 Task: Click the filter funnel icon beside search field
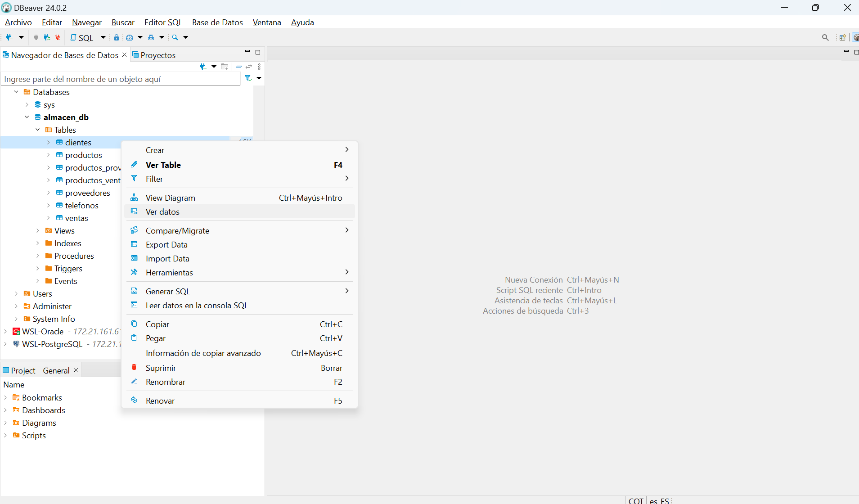(x=248, y=78)
